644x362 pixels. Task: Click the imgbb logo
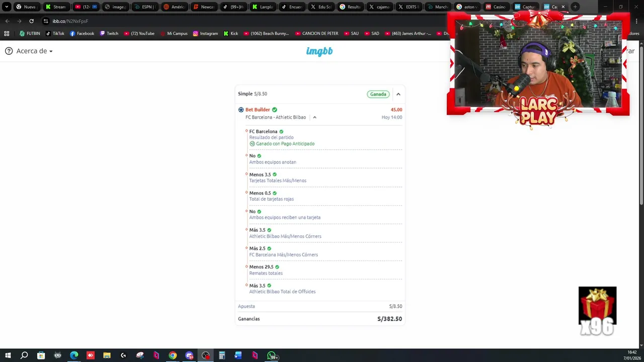tap(319, 51)
